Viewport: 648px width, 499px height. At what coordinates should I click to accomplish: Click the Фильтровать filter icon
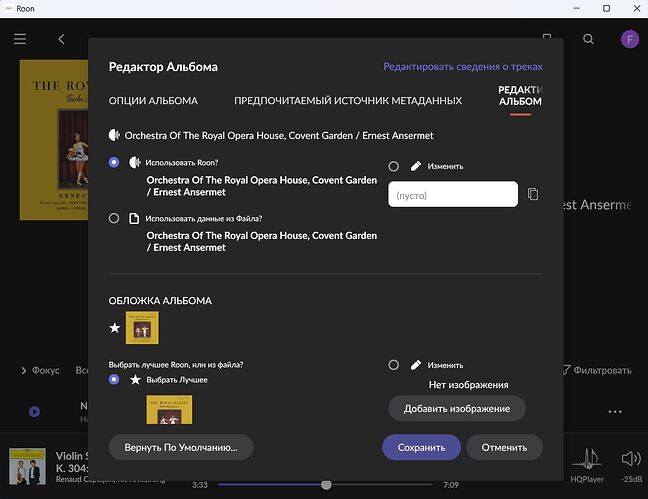tap(566, 370)
